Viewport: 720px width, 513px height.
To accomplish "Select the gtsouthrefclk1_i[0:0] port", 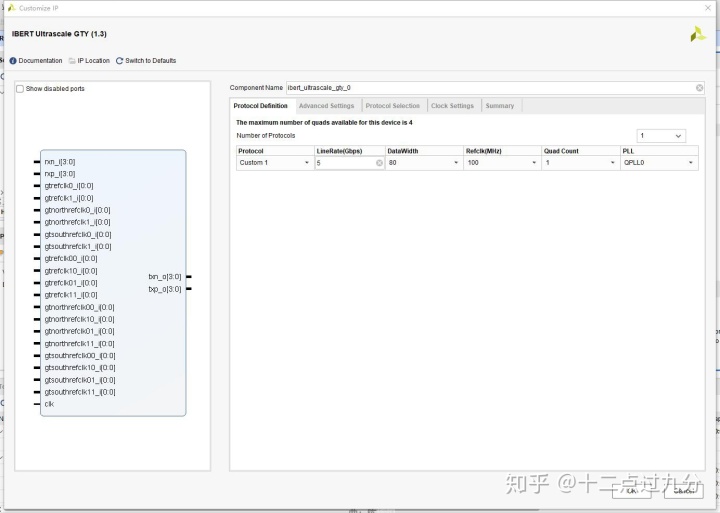I will point(78,246).
